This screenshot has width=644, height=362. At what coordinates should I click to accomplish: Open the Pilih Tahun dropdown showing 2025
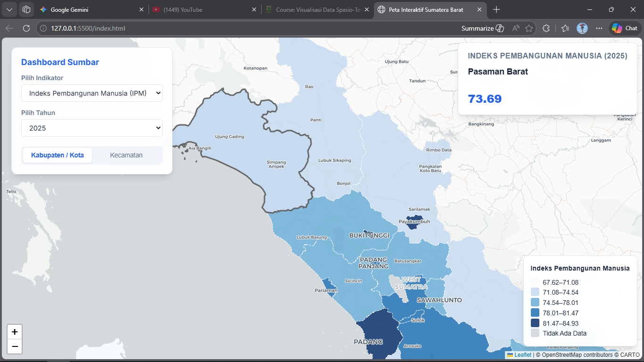(92, 128)
